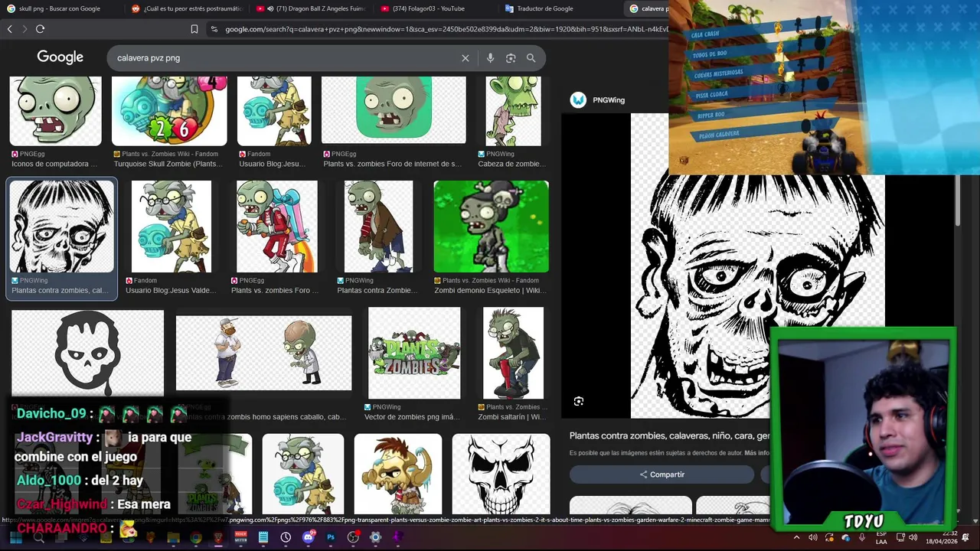Click the magnifier search icon

coord(531,58)
